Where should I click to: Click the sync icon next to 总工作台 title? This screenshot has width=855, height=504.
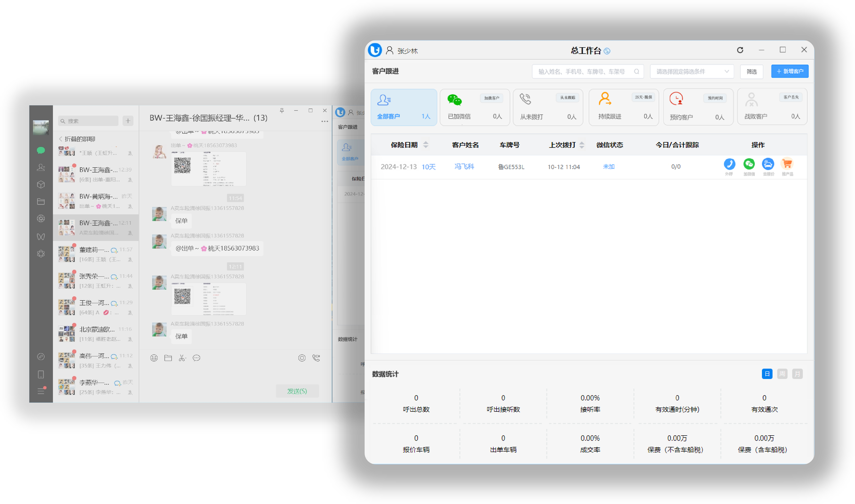point(607,51)
